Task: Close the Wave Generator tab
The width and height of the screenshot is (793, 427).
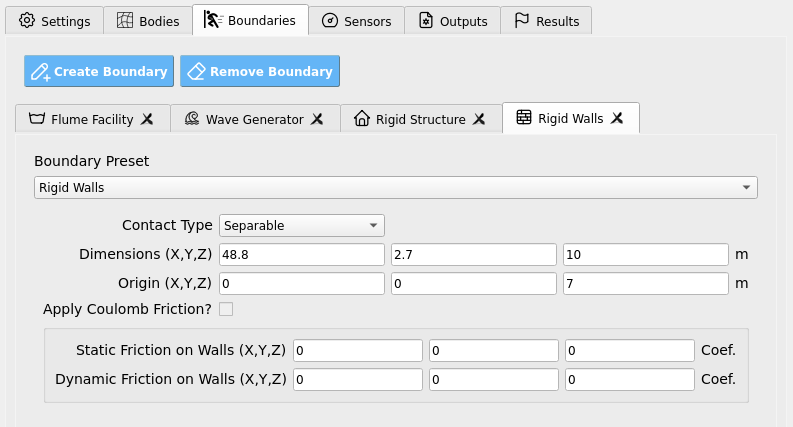Action: (x=317, y=119)
